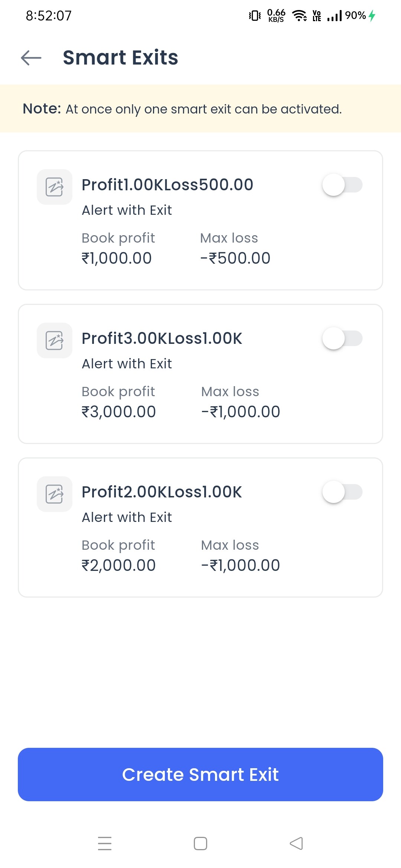Tap the edit icon for Profit1.00KLoss500.00
This screenshot has height=868, width=401.
tap(55, 187)
